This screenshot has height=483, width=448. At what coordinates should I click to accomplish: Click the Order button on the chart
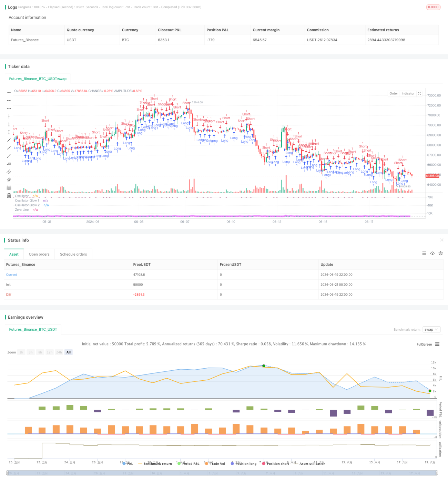click(394, 93)
